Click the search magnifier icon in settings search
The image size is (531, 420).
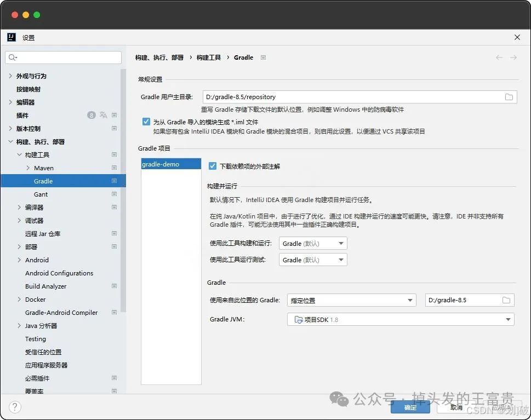pyautogui.click(x=13, y=57)
